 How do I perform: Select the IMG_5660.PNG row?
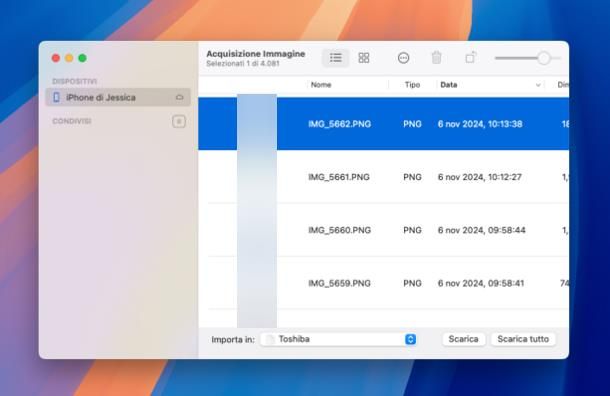[x=384, y=230]
